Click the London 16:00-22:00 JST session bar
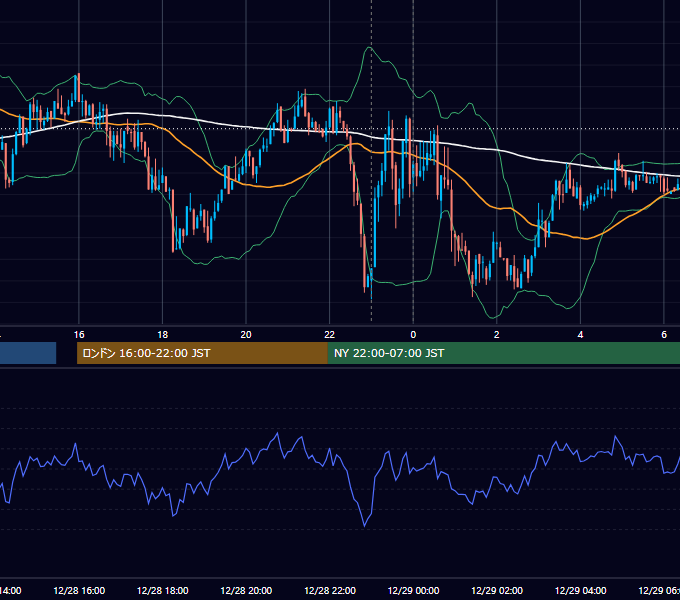This screenshot has width=680, height=600. click(x=202, y=353)
